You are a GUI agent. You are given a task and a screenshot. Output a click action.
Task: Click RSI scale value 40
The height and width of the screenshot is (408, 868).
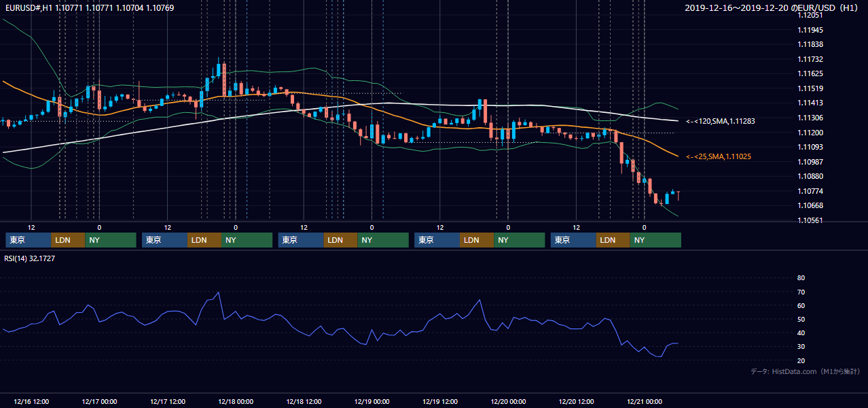click(x=801, y=333)
